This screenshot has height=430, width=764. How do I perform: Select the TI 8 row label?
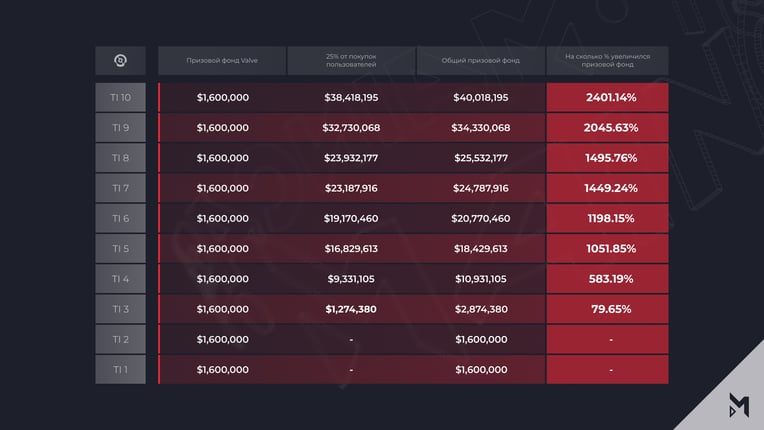[120, 158]
